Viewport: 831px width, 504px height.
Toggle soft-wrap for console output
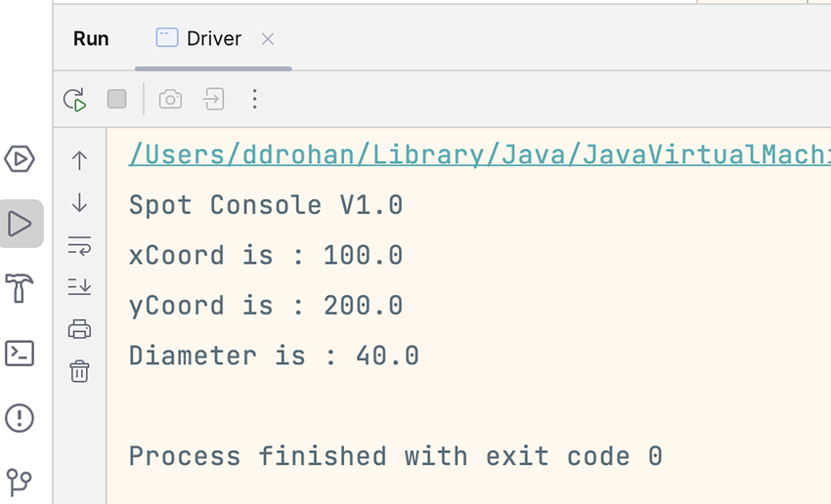[79, 245]
